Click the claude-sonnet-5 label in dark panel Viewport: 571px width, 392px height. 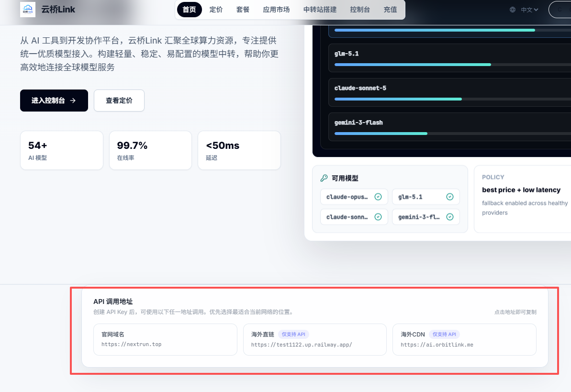[360, 88]
